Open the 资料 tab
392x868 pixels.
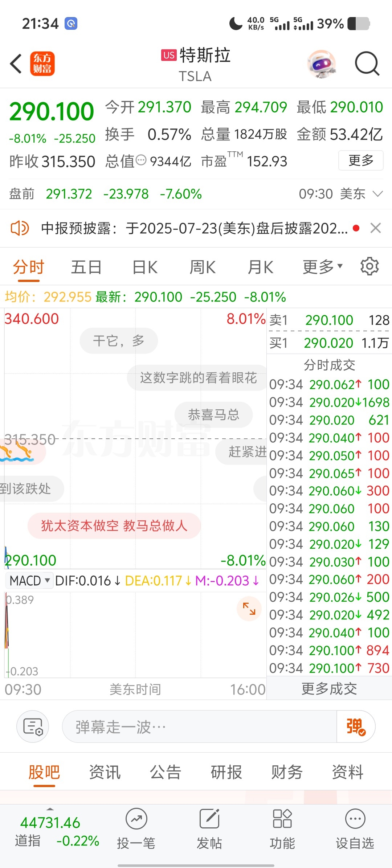click(348, 772)
